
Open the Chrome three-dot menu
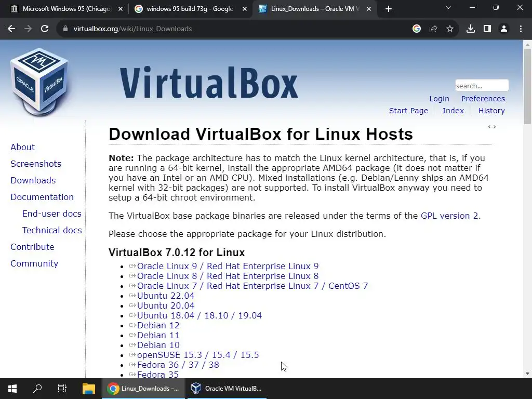point(521,29)
